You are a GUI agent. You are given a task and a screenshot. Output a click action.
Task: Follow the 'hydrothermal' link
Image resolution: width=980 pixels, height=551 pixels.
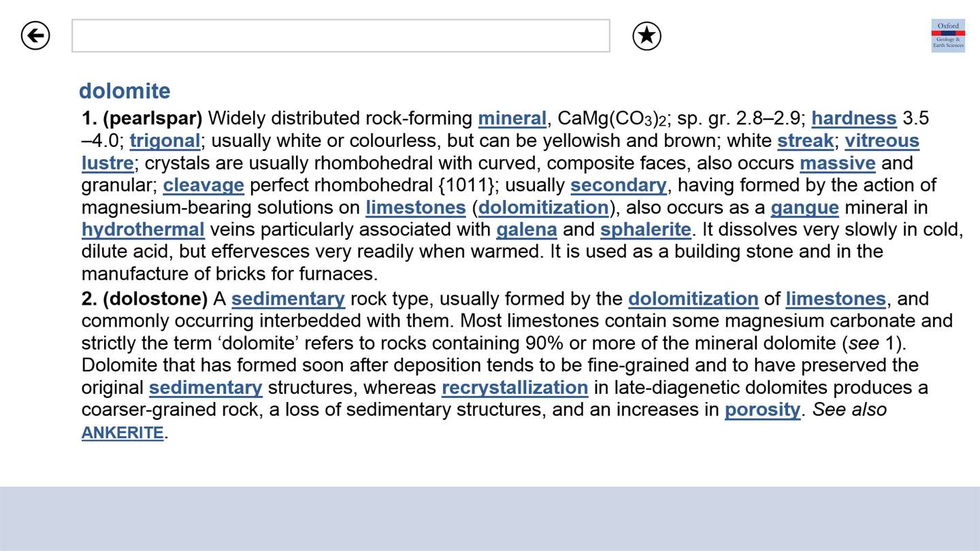tap(143, 229)
